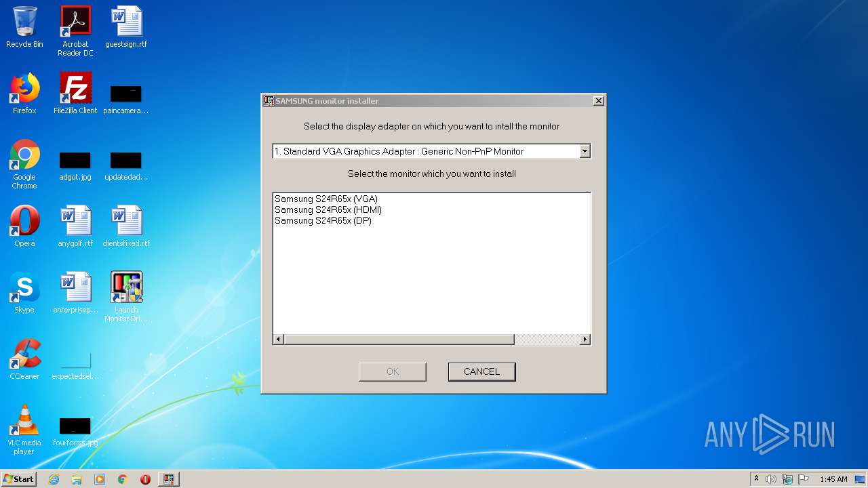This screenshot has height=488, width=868.
Task: Select anygolf.rtf document
Action: point(75,226)
